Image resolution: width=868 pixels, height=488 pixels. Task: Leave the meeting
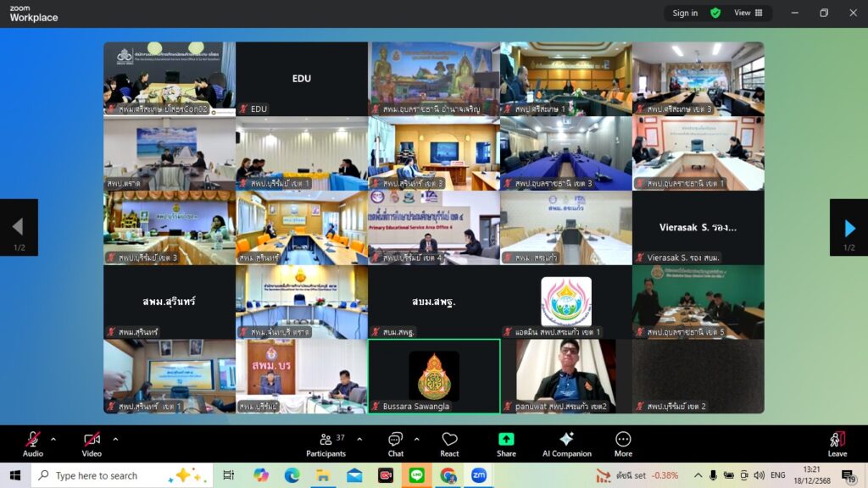pos(837,443)
